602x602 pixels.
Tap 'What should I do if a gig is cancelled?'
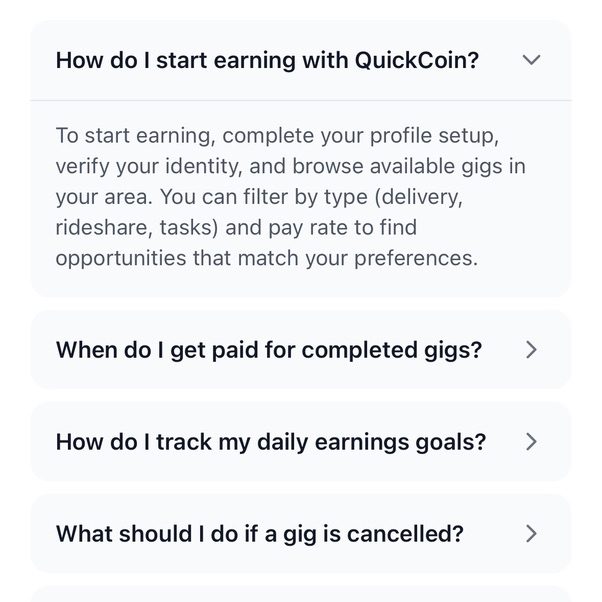coord(260,534)
